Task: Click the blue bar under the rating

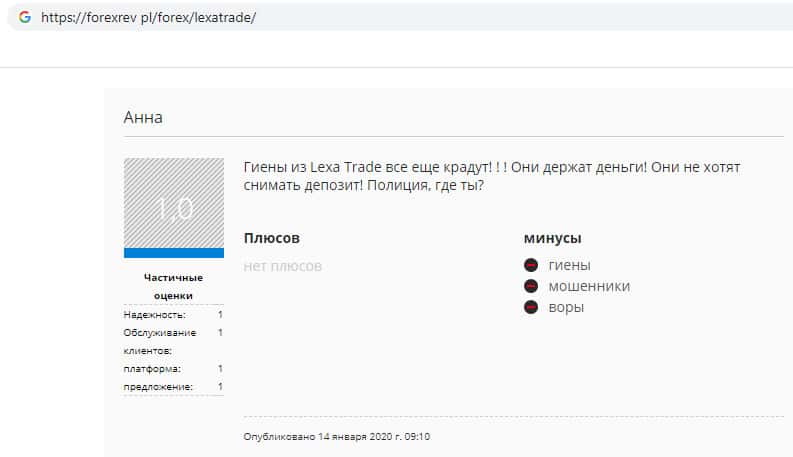Action: coord(174,253)
